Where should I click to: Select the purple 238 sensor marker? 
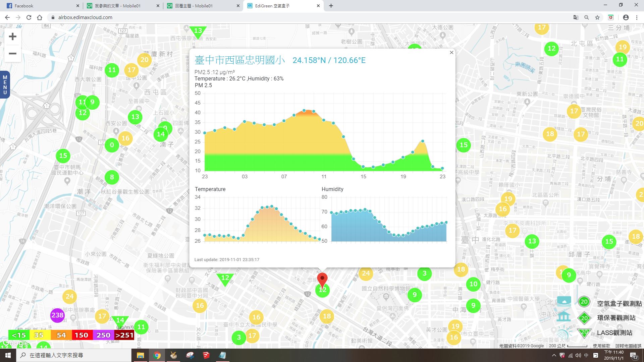57,315
